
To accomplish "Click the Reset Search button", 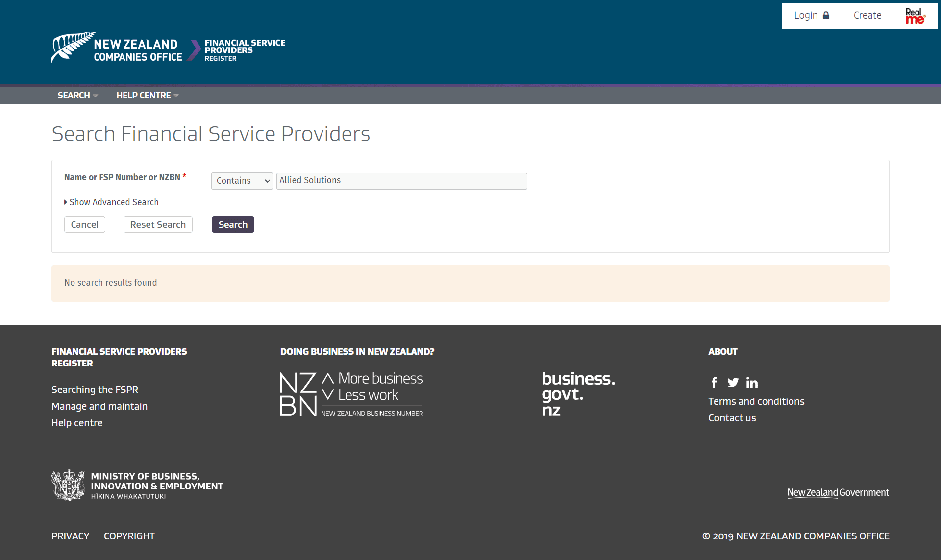I will tap(157, 224).
